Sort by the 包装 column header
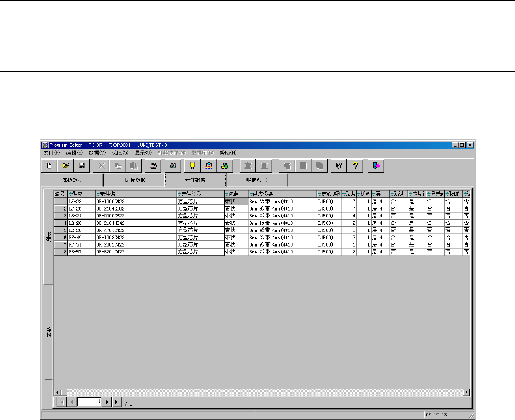The image size is (515, 420). coord(236,194)
